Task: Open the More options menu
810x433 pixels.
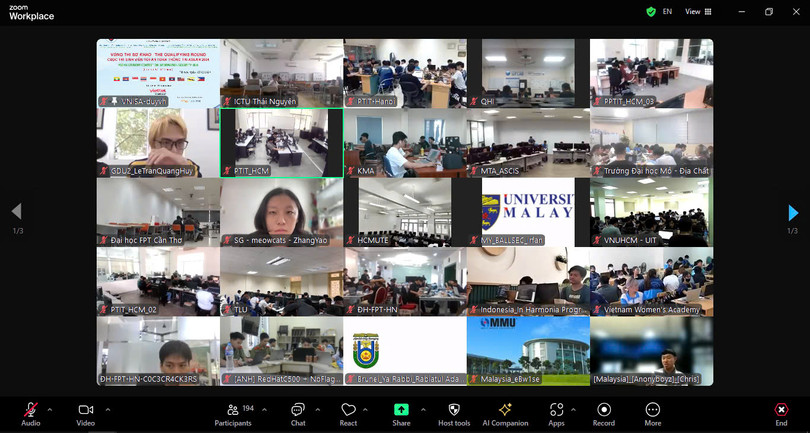Action: pyautogui.click(x=653, y=411)
